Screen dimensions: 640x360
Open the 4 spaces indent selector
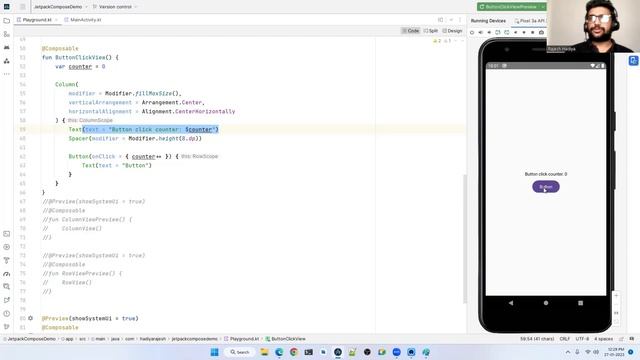603,339
